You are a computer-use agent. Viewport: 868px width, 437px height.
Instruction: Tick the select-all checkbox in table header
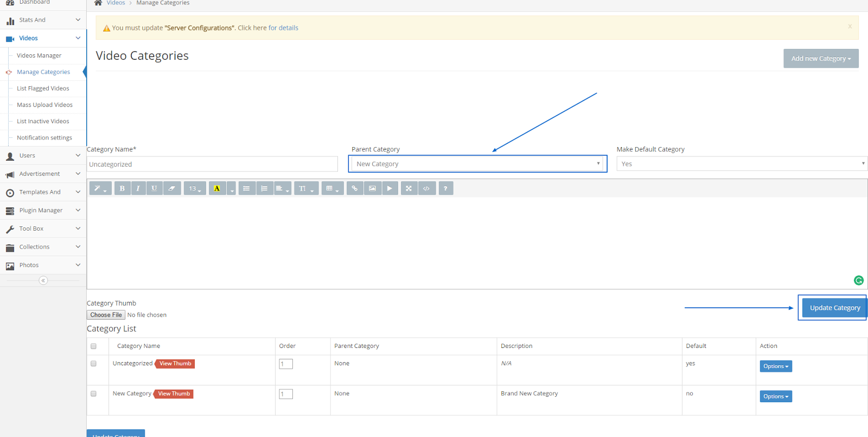click(x=93, y=346)
